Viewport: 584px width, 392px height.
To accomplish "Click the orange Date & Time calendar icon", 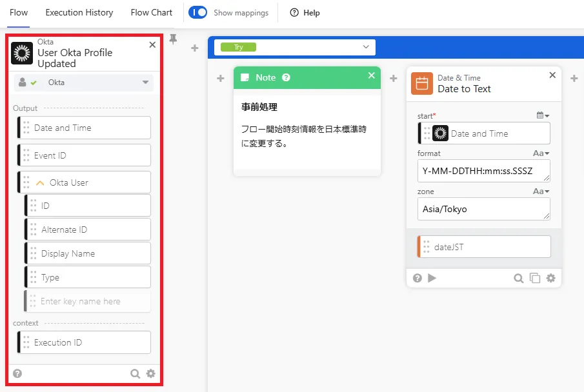I will point(422,83).
